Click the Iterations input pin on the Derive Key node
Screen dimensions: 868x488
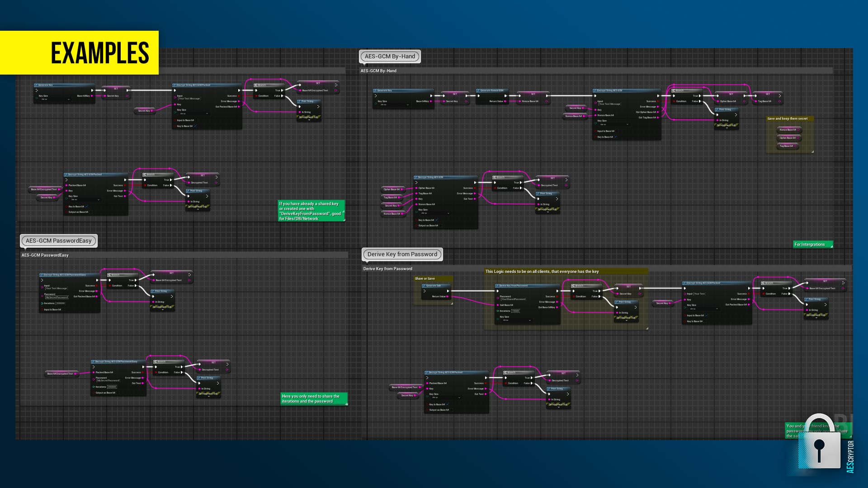(x=497, y=311)
